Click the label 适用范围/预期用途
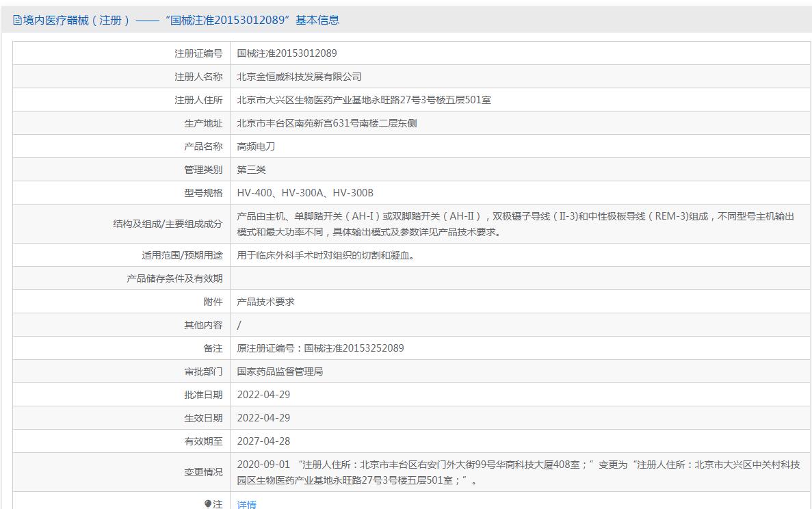This screenshot has width=812, height=509. [182, 255]
